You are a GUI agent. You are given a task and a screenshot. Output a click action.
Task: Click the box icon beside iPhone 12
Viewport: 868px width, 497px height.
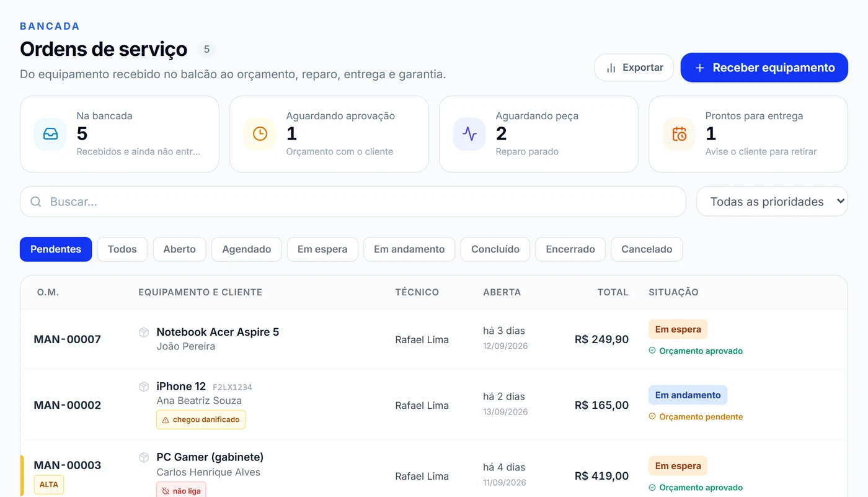[144, 387]
